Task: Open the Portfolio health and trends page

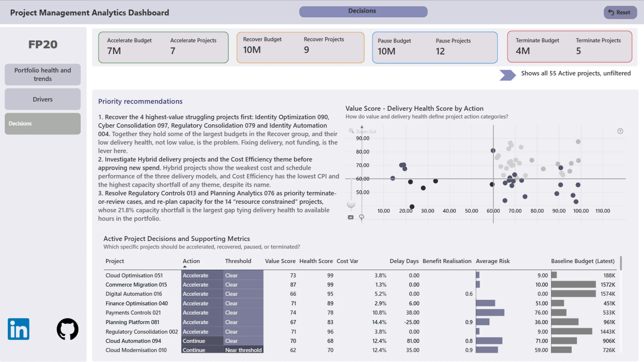Action: point(43,74)
